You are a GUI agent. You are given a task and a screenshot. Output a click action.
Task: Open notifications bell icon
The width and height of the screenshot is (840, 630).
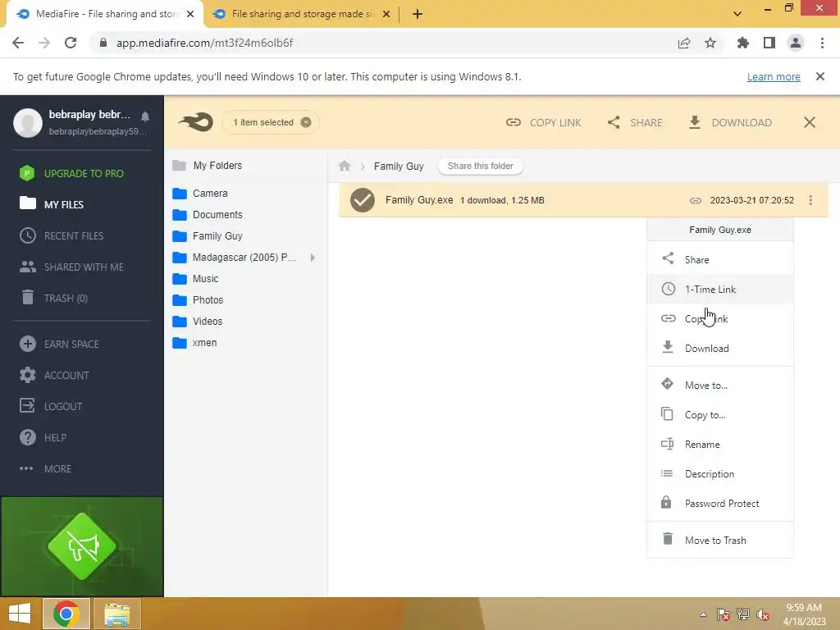tap(145, 116)
